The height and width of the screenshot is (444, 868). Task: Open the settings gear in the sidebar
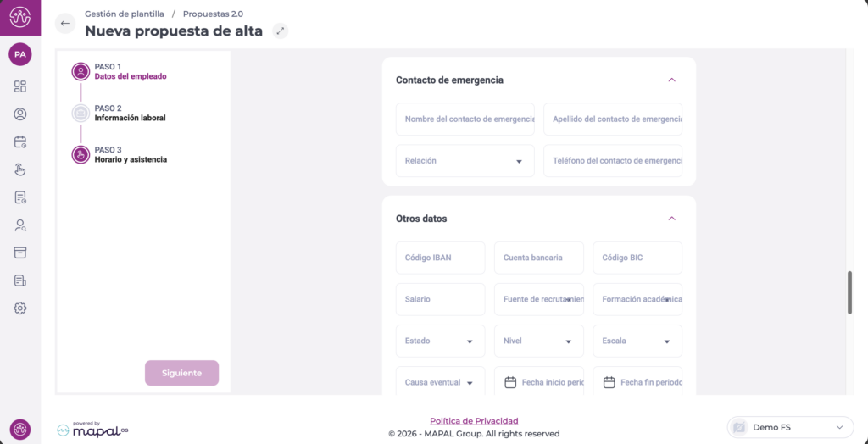(x=20, y=308)
